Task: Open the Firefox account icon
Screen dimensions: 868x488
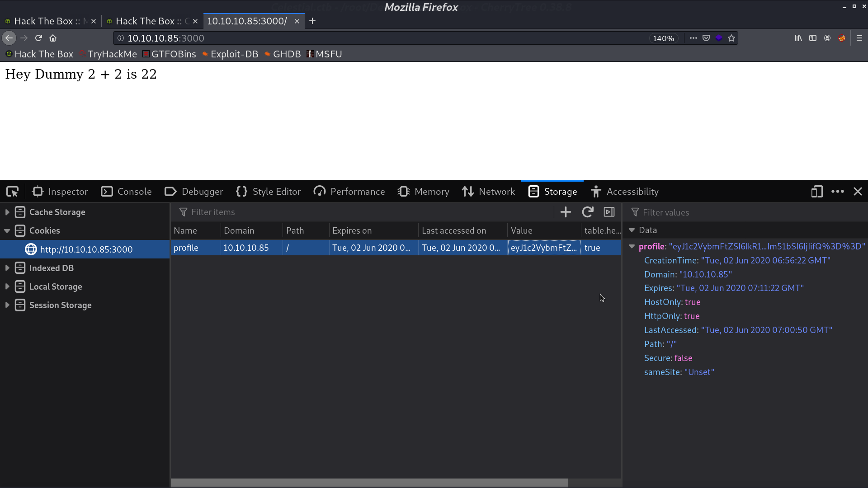Action: click(827, 38)
